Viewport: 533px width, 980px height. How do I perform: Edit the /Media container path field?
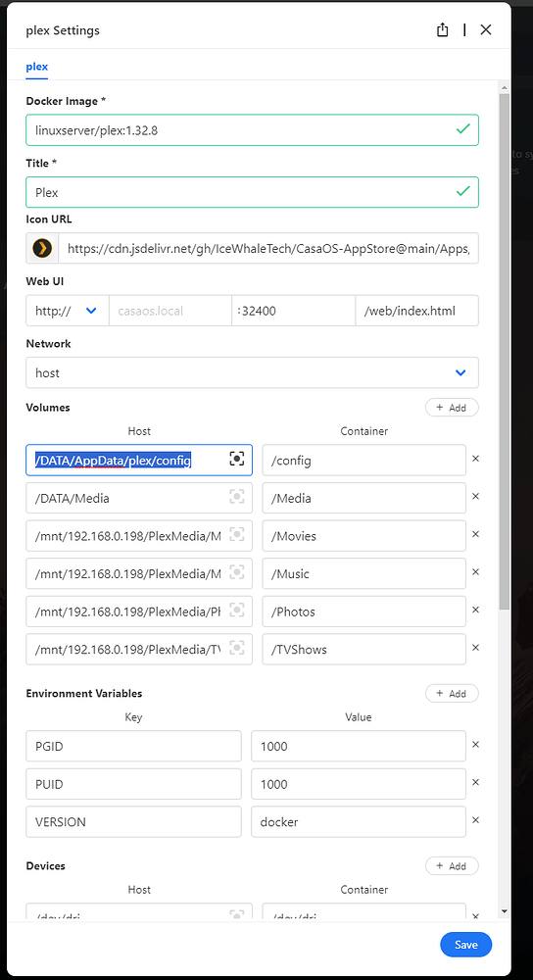point(364,498)
